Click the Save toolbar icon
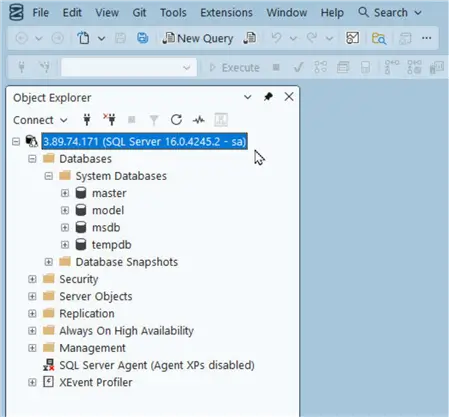 [120, 38]
